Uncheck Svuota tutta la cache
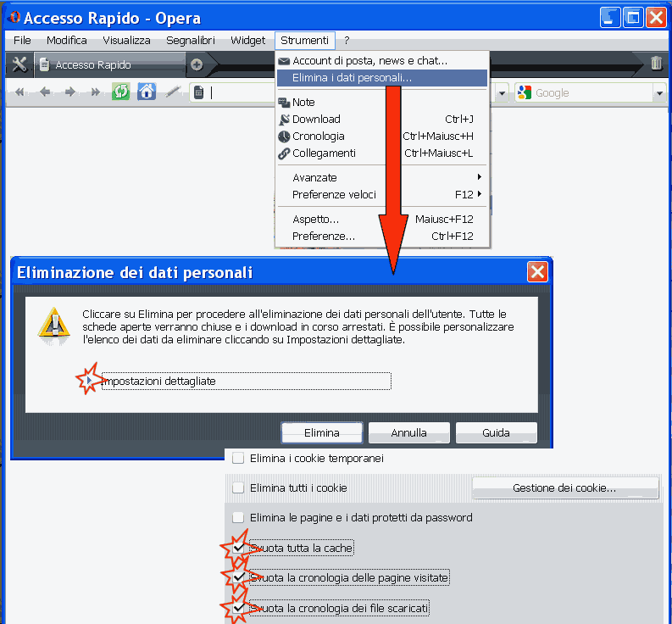672x624 pixels. pos(239,548)
